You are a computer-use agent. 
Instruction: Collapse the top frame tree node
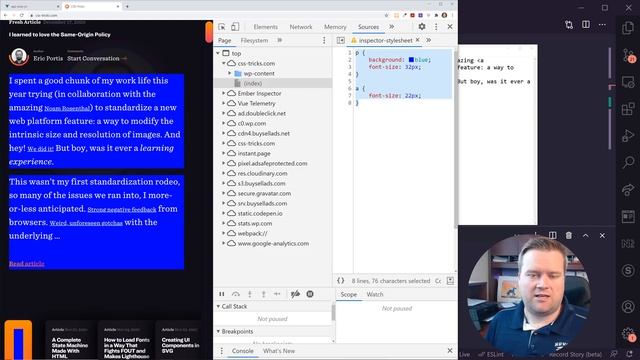218,53
